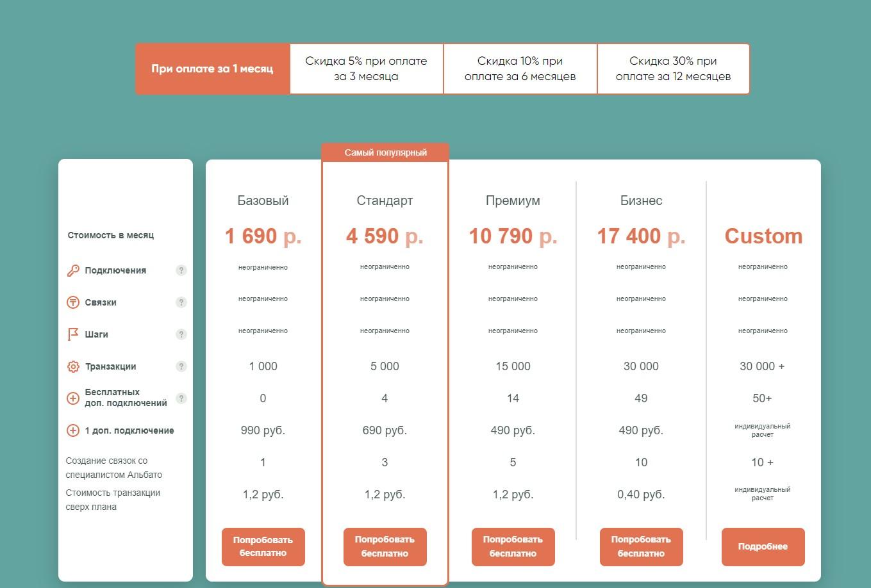This screenshot has width=871, height=588.
Task: Click the Стандарт plan title
Action: click(x=385, y=200)
